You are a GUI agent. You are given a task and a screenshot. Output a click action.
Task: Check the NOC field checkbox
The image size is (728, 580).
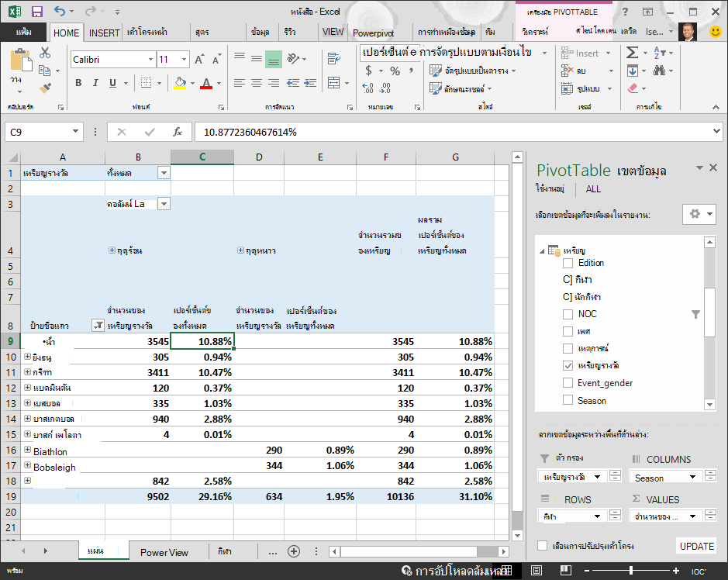pos(568,314)
